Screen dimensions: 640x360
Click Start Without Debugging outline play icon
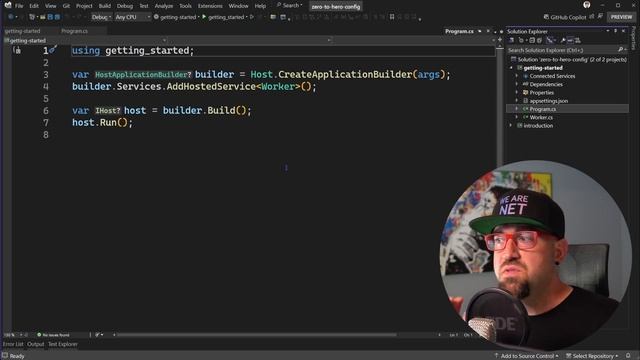tap(252, 17)
